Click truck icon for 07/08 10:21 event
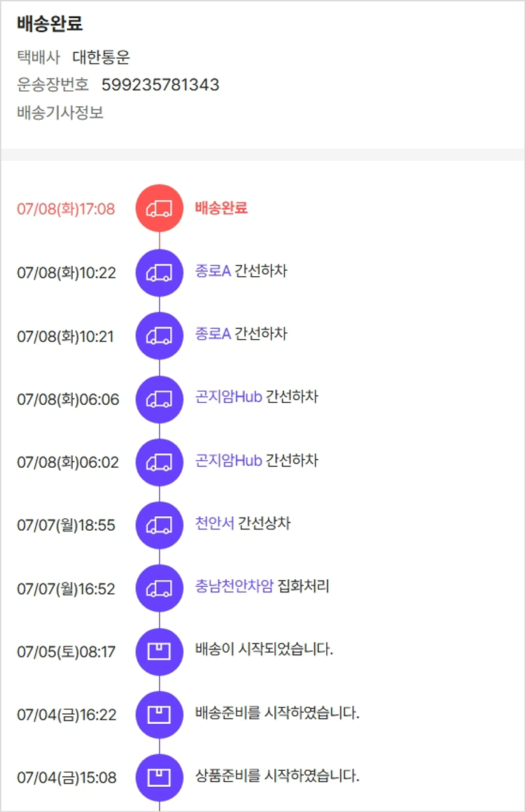The image size is (525, 812). tap(159, 336)
